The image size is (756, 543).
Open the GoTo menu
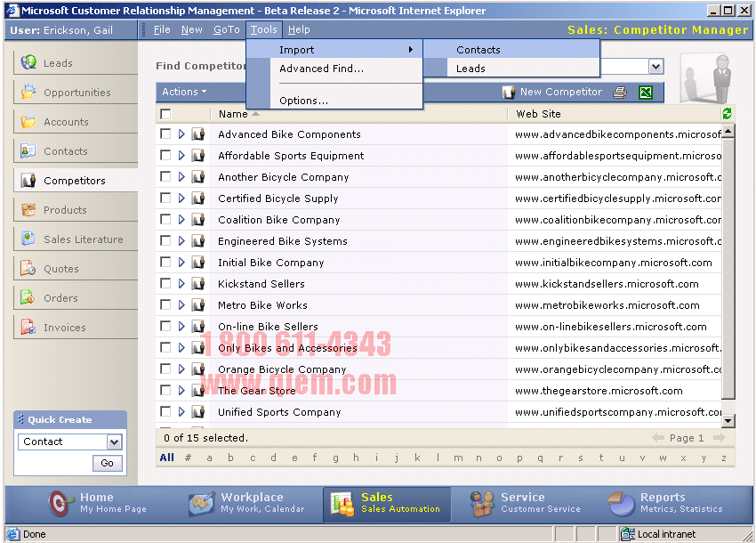[x=227, y=29]
